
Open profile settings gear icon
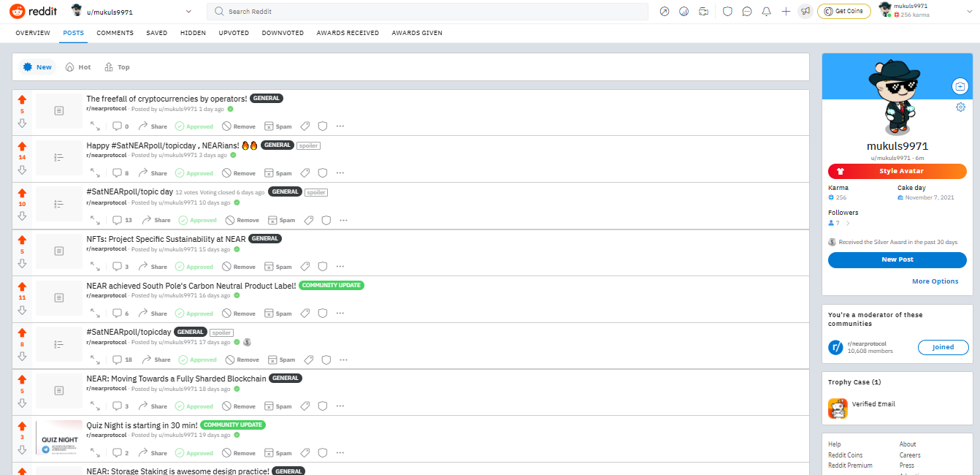click(960, 107)
